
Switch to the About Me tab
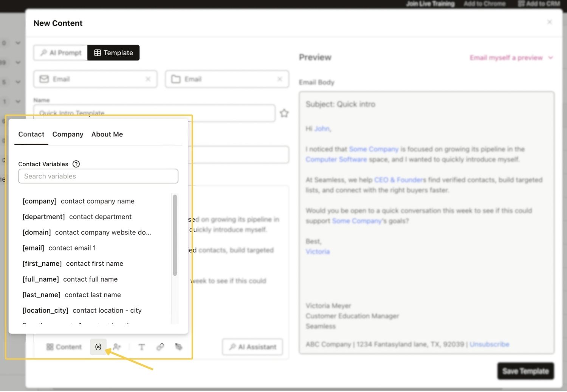click(107, 134)
